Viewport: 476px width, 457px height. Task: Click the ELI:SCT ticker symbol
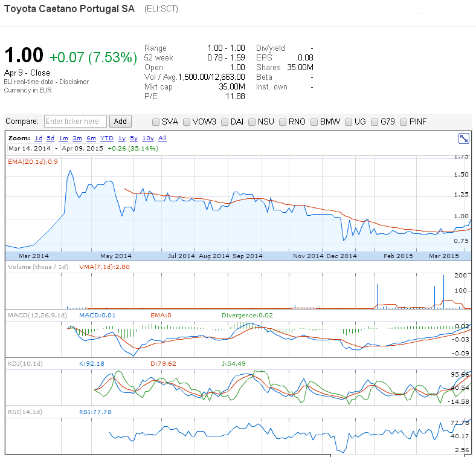coord(161,9)
